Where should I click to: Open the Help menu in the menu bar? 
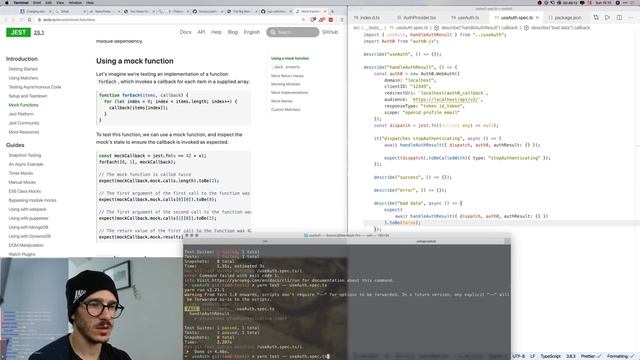[90, 2]
